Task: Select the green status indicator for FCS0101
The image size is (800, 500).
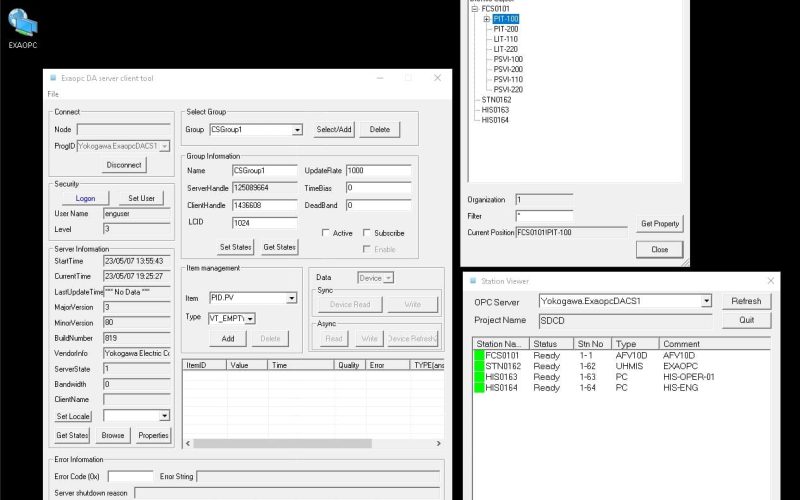Action: 479,356
